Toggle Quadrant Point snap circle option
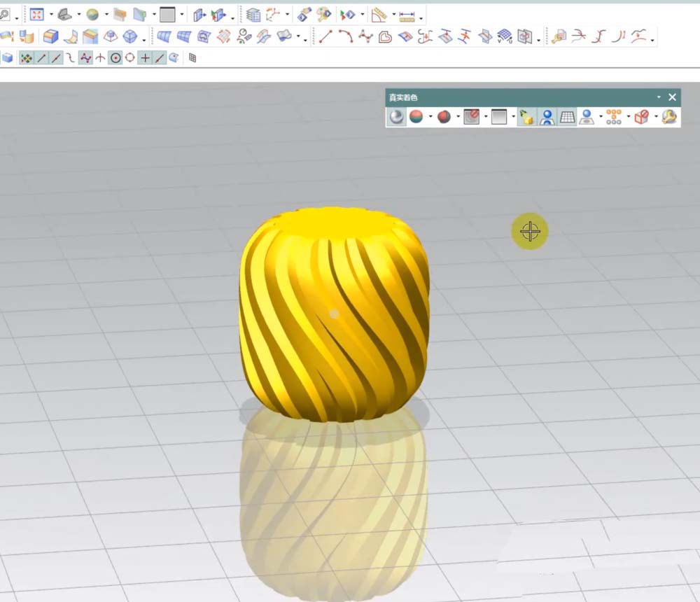Viewport: 700px width, 602px height. 130,57
